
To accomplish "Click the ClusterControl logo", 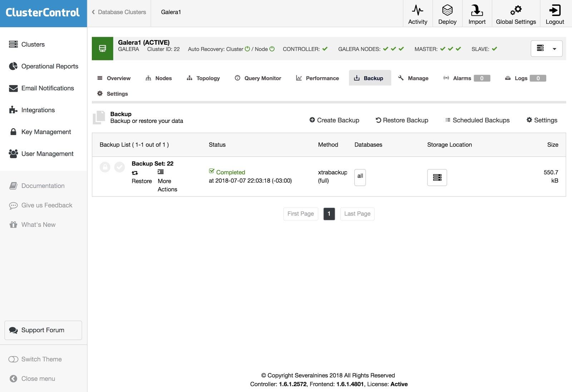I will (43, 13).
